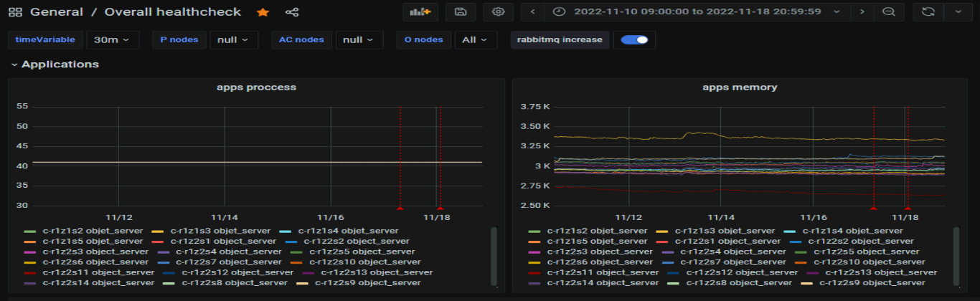Click the apps memory panel title
The width and height of the screenshot is (980, 301).
click(740, 87)
